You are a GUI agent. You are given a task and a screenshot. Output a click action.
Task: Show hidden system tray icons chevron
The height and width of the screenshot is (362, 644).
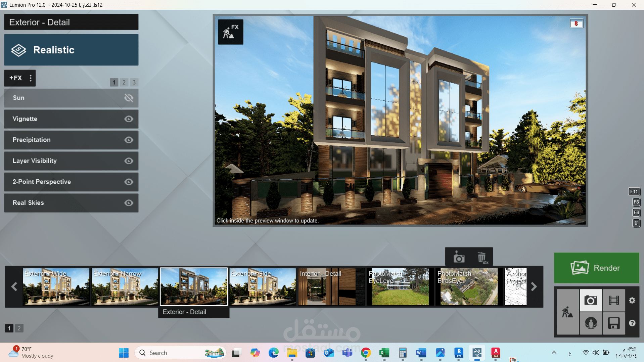point(554,353)
